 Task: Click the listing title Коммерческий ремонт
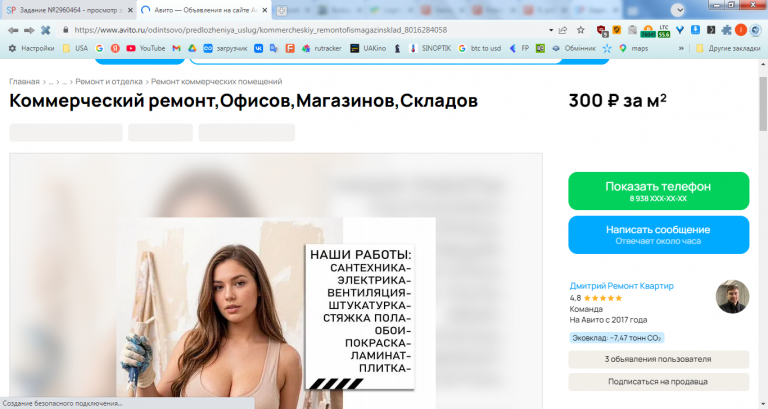click(243, 101)
